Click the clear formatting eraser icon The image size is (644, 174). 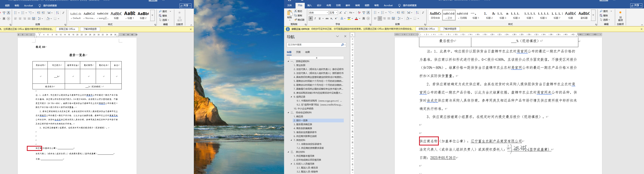tap(359, 13)
